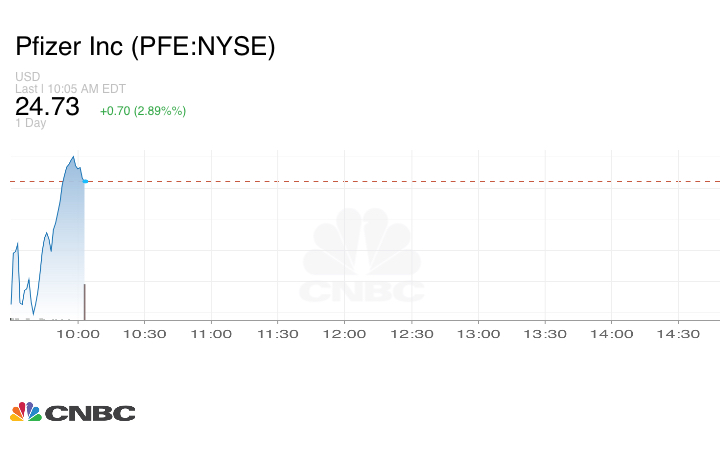Click the green +0.70 (2.89%) change text
Screen dimensions: 720x450
(143, 110)
